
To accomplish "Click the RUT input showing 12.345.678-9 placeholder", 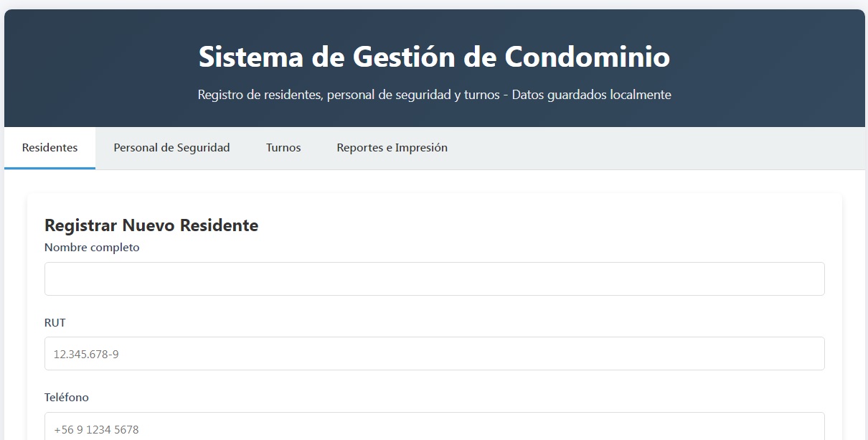I will 434,353.
